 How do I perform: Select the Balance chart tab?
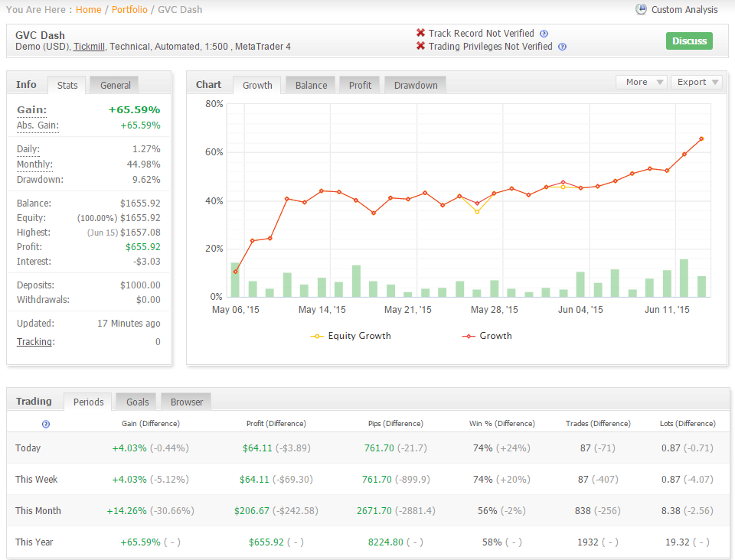tap(311, 85)
